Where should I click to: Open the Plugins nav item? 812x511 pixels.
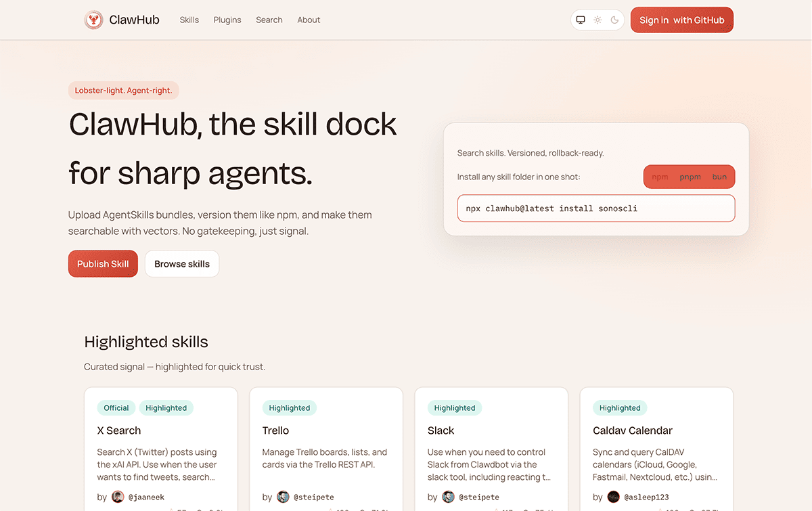[x=227, y=20]
